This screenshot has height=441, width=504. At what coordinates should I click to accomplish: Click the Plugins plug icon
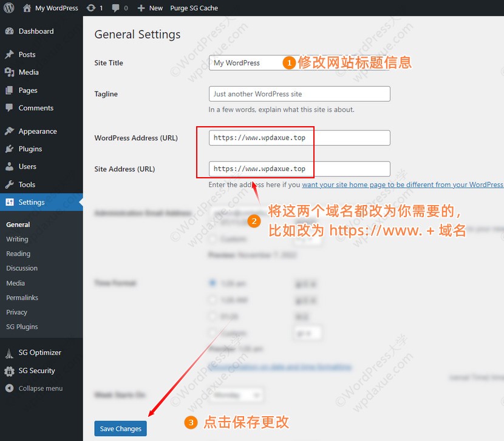[9, 149]
